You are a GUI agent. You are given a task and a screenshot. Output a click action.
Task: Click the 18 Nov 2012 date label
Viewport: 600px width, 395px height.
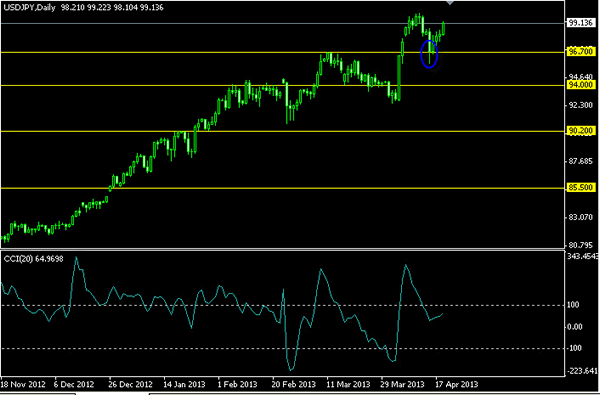(23, 384)
